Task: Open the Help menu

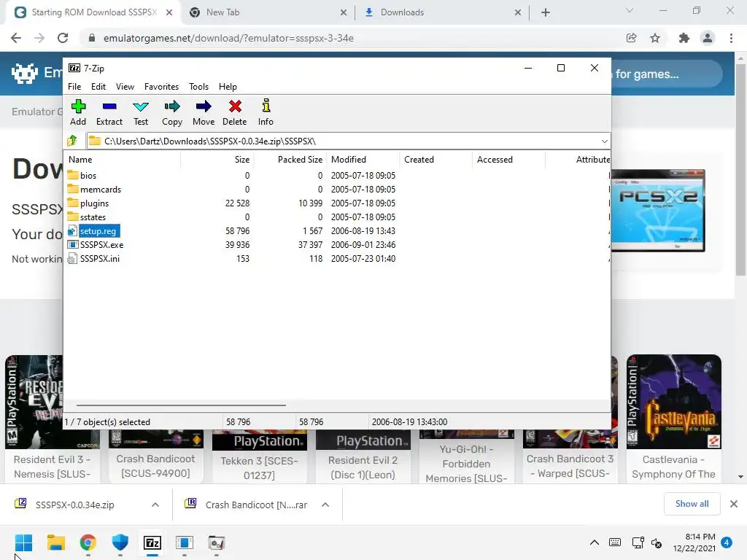Action: tap(228, 87)
